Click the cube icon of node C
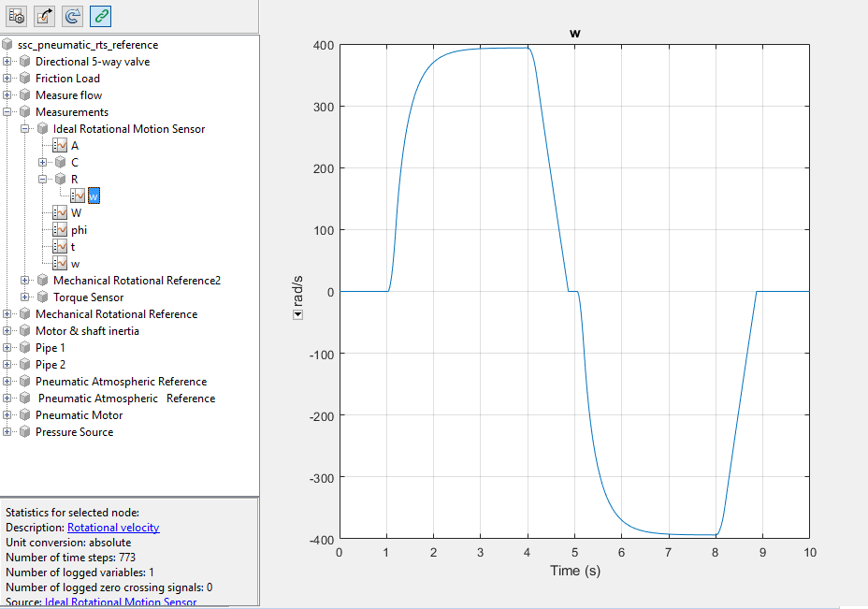 (61, 162)
